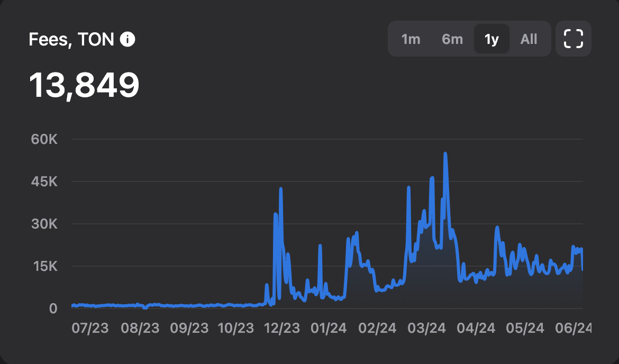Click the 06/24 x-axis label
Screen dimensions: 619x364
[x=573, y=328]
